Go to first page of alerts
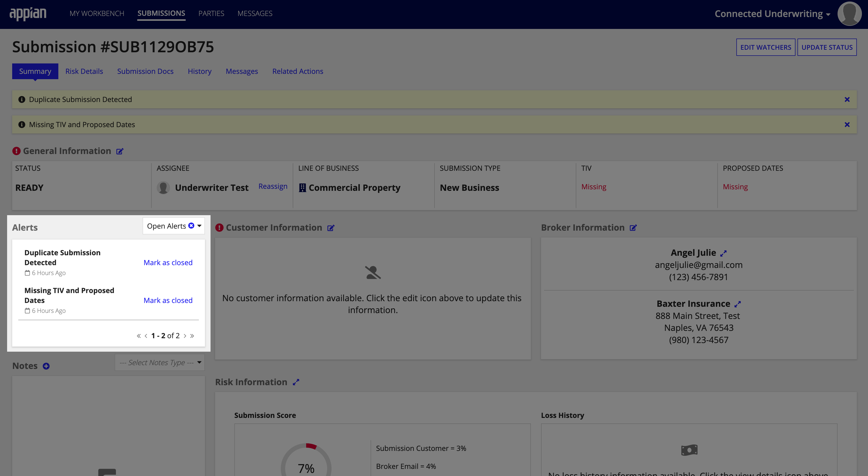Viewport: 868px width, 476px height. point(138,336)
